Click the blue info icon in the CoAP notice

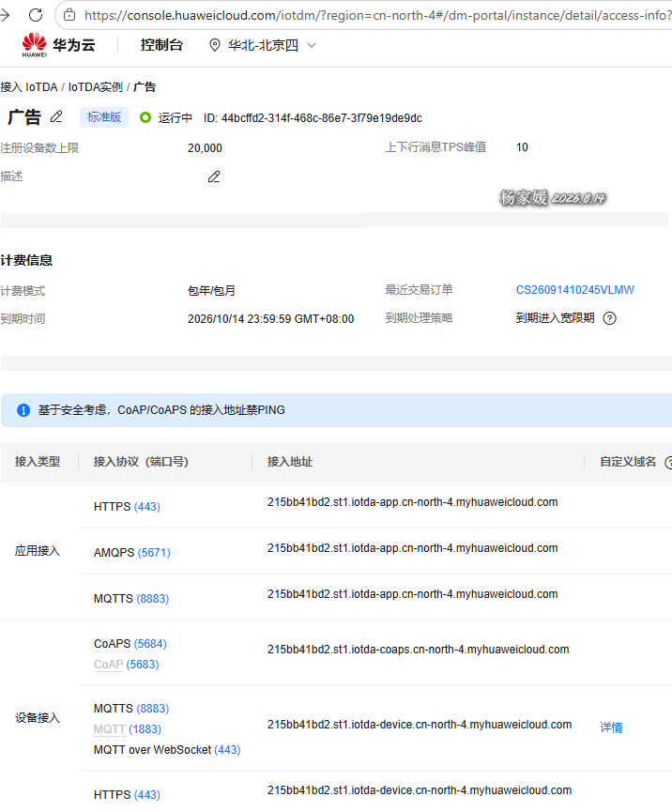point(23,410)
